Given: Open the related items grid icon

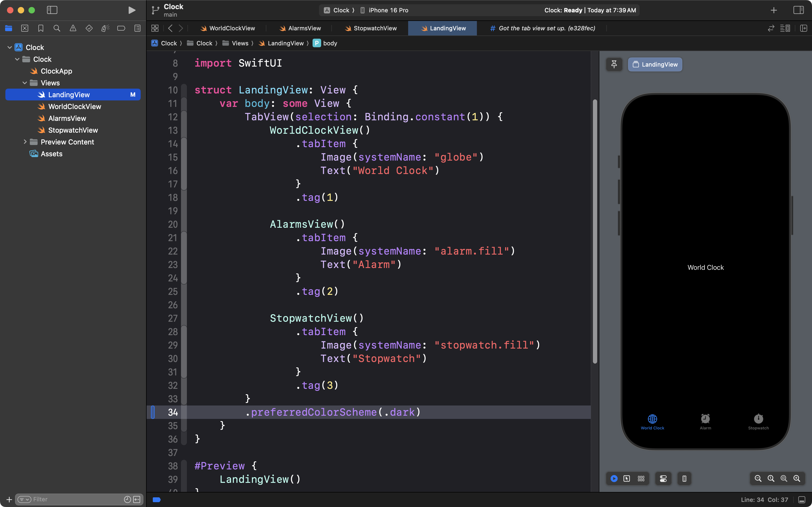Looking at the screenshot, I should [x=155, y=28].
